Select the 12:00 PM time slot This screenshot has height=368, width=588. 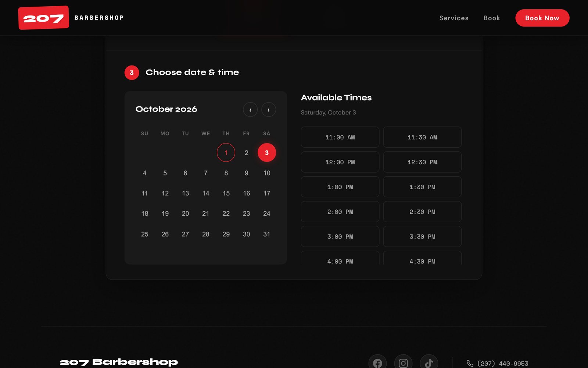(340, 162)
